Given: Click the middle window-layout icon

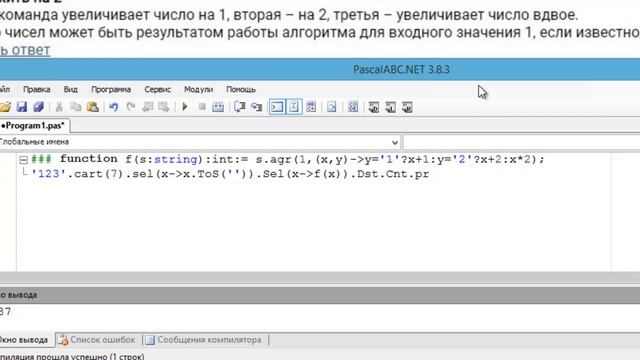Looking at the screenshot, I should (x=391, y=107).
